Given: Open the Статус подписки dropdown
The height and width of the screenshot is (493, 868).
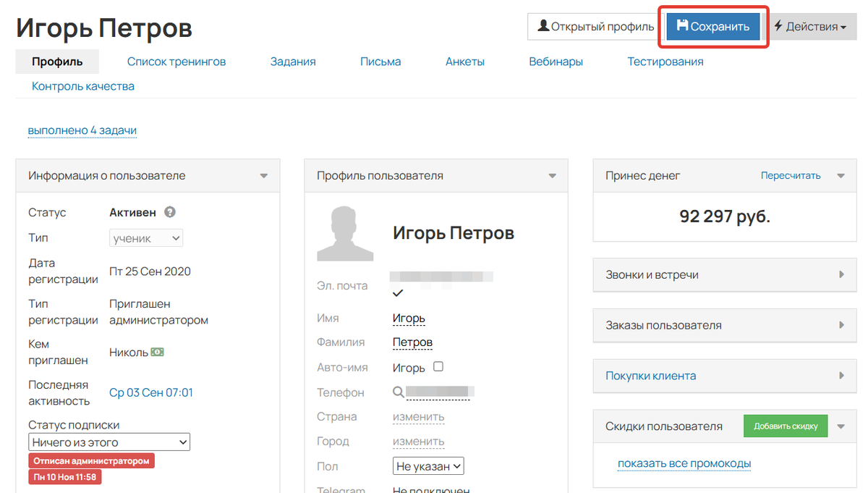Looking at the screenshot, I should tap(109, 442).
